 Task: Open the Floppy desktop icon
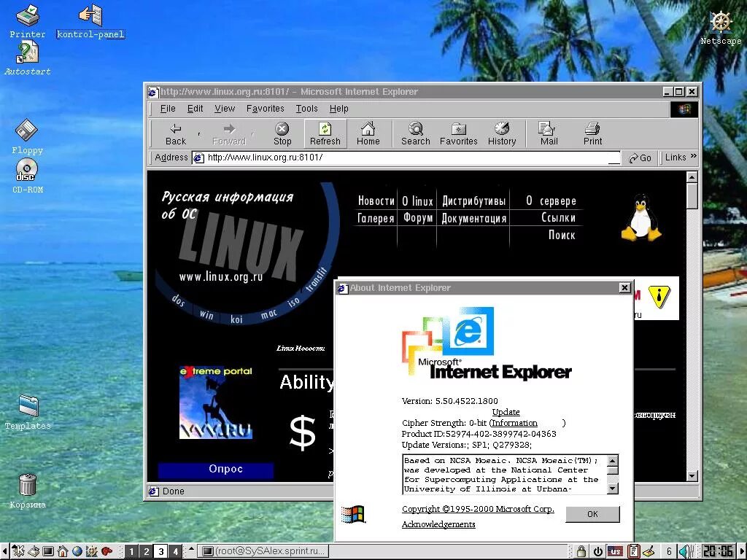tap(27, 136)
